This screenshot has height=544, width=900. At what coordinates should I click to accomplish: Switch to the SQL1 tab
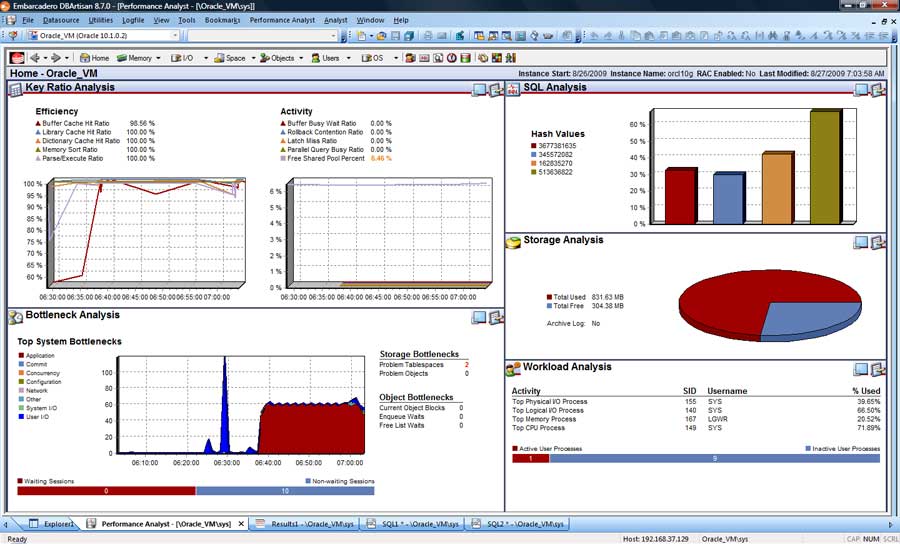413,524
